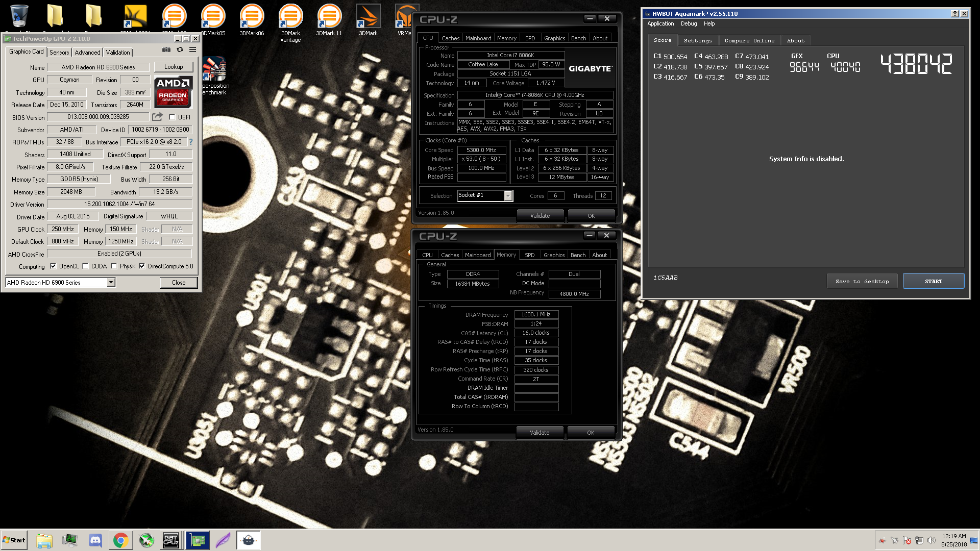Click the Lookup button in GPU-Z

174,67
